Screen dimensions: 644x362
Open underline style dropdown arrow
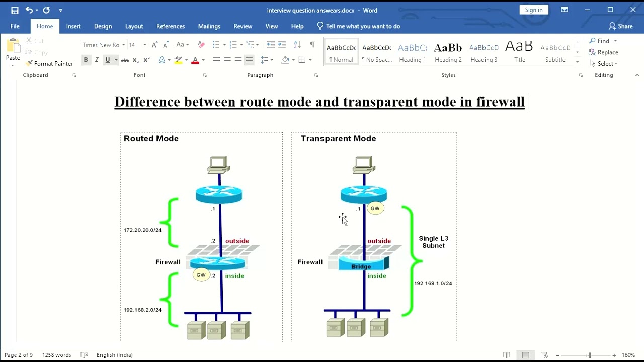[116, 60]
